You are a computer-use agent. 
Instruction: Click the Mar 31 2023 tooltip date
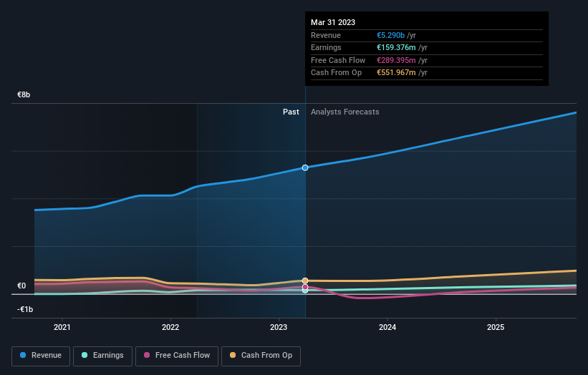[333, 22]
